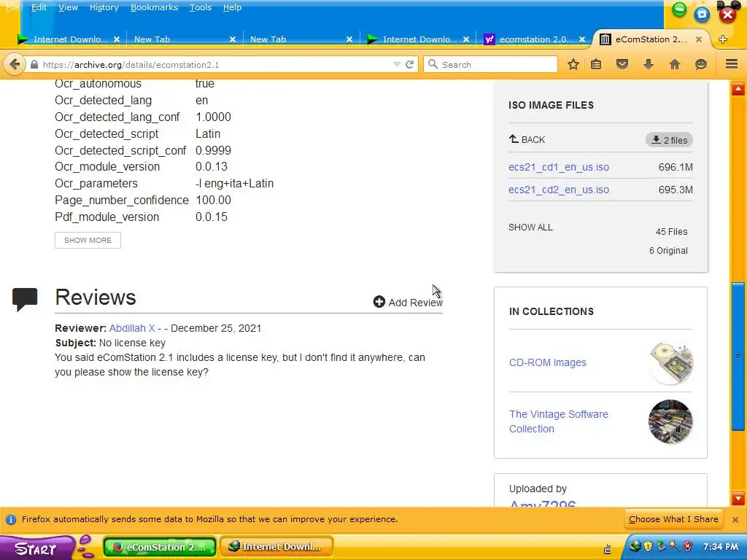Image resolution: width=747 pixels, height=560 pixels.
Task: Click the search magnifier icon
Action: (x=433, y=64)
